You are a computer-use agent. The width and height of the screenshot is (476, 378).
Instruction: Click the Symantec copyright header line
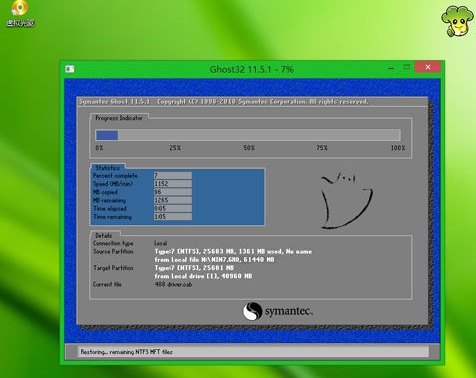pyautogui.click(x=224, y=102)
